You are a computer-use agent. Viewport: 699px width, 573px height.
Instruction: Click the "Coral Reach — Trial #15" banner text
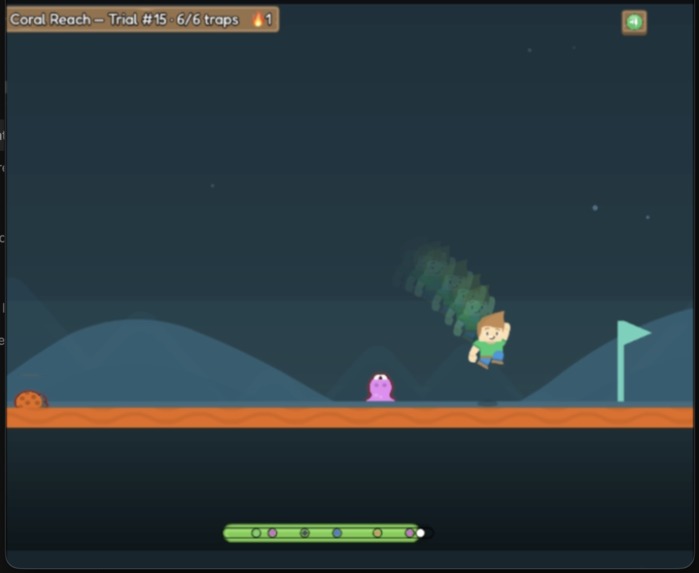88,20
